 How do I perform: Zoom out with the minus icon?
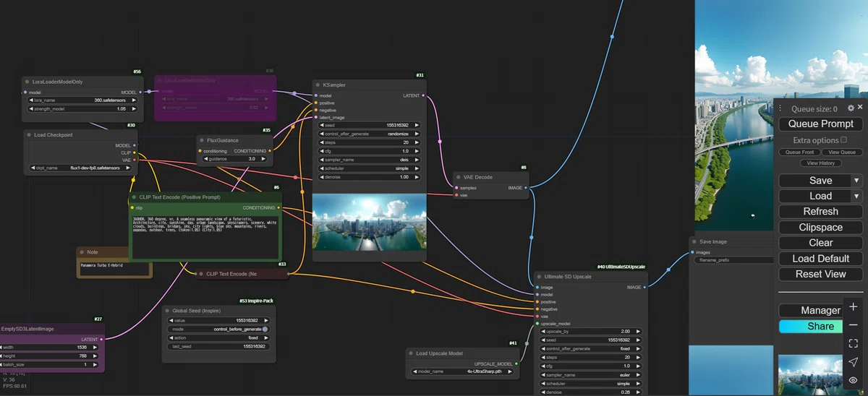point(854,325)
